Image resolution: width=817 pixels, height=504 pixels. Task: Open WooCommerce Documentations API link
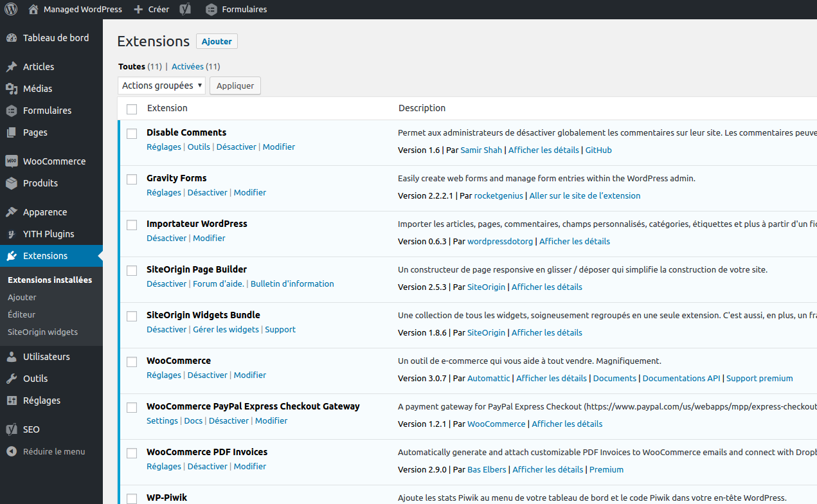tap(681, 379)
